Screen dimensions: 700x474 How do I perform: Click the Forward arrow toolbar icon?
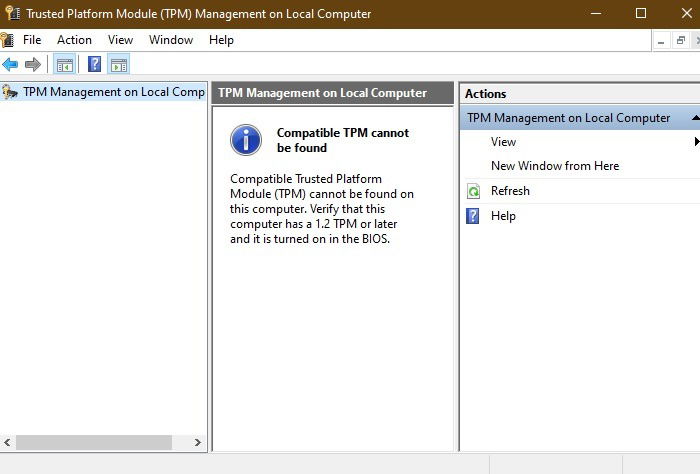tap(33, 65)
